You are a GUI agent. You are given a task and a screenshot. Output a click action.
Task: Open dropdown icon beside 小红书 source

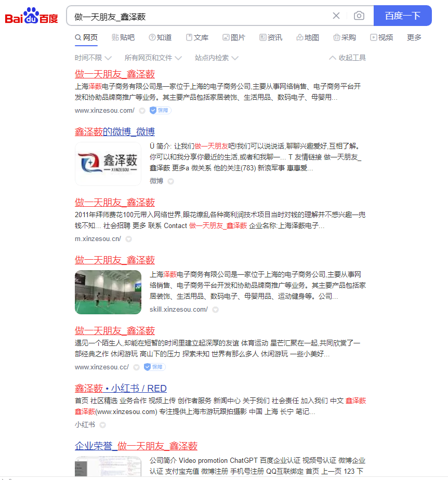click(103, 425)
